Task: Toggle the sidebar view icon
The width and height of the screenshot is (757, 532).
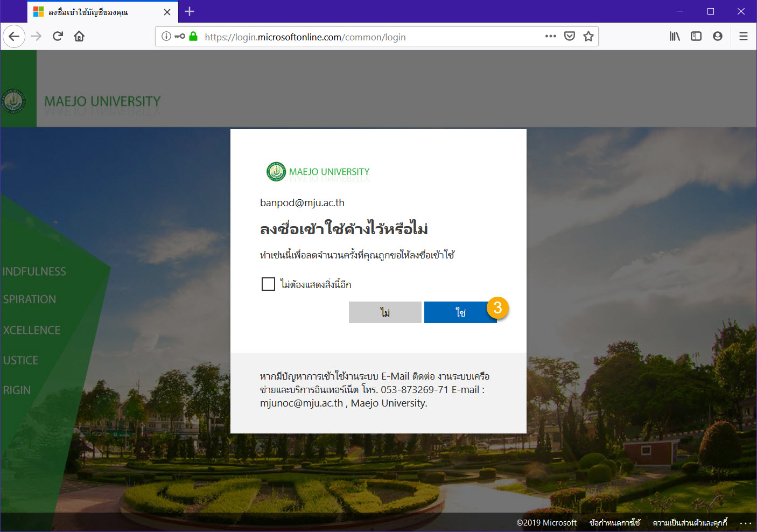Action: 696,37
